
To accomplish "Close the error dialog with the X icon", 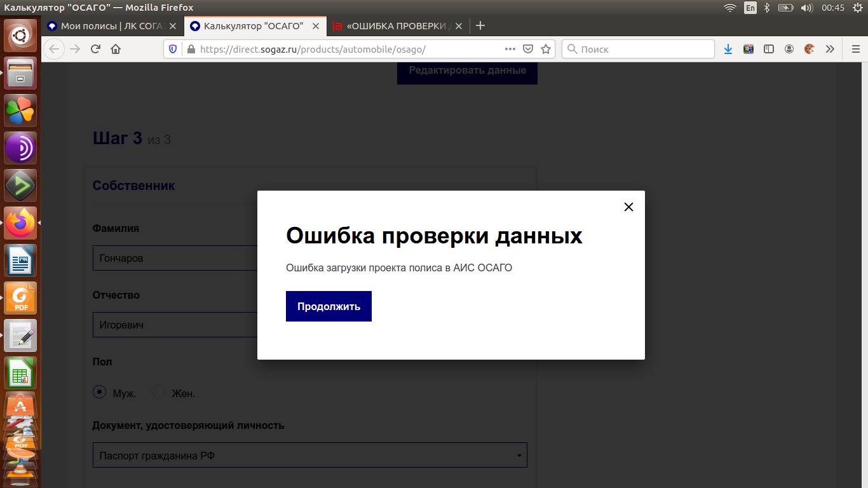I will click(628, 207).
